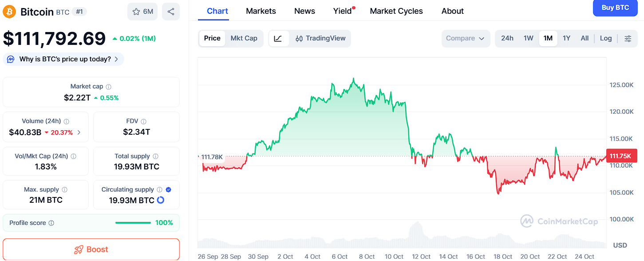Viewport: 644px width, 261px height.
Task: Select the 1Y time range
Action: (x=566, y=39)
